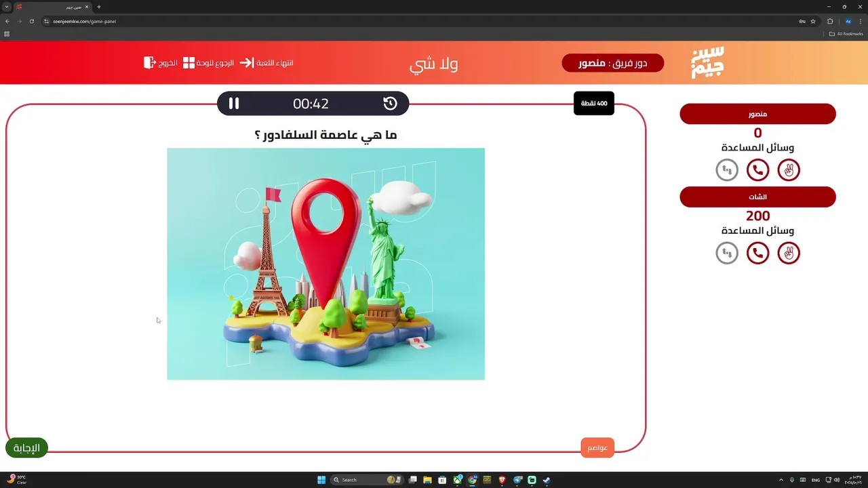
Task: Show hidden system tray icons
Action: click(781, 480)
